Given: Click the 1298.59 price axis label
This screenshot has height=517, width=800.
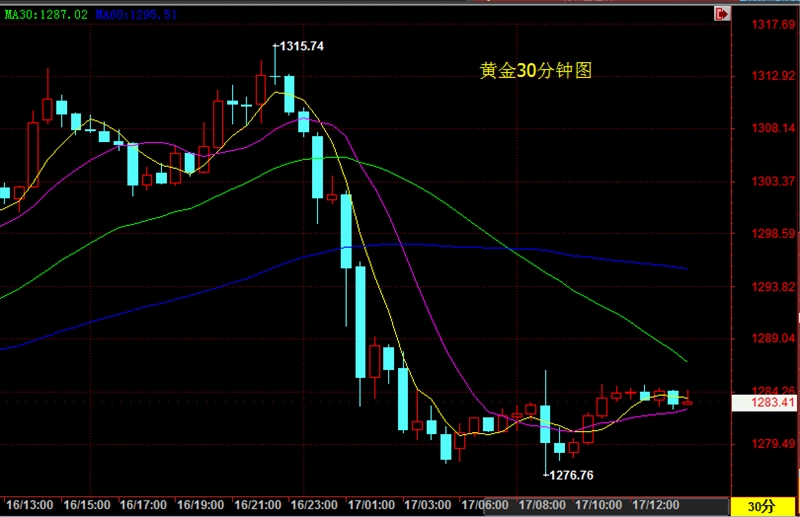Looking at the screenshot, I should click(x=773, y=234).
